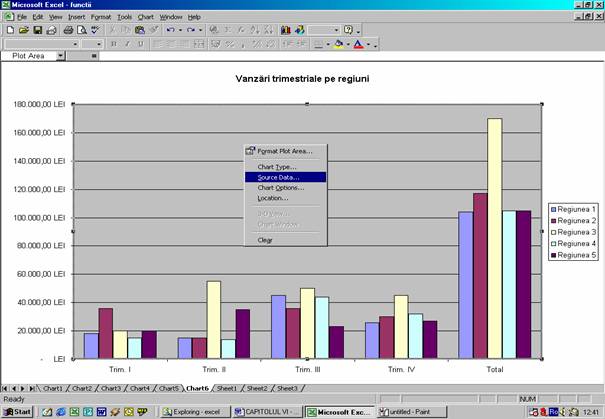Toggle Italic formatting button
Screen dimensions: 605x419
(126, 44)
